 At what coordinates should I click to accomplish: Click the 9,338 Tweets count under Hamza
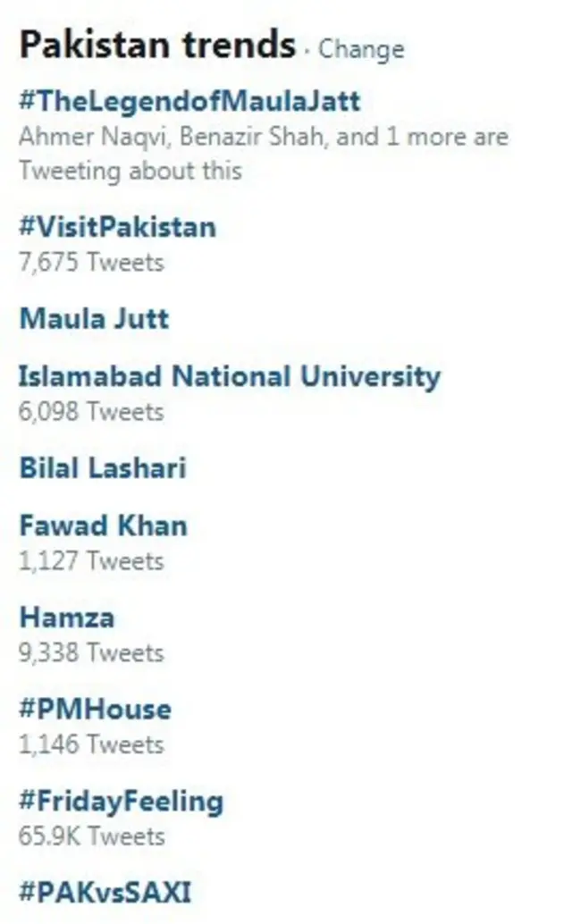(x=91, y=652)
